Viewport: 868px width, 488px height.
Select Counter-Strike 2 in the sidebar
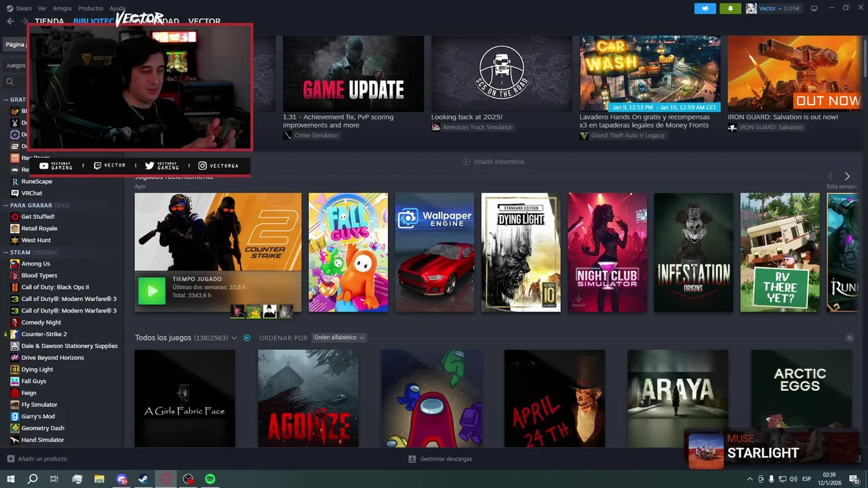coord(44,334)
